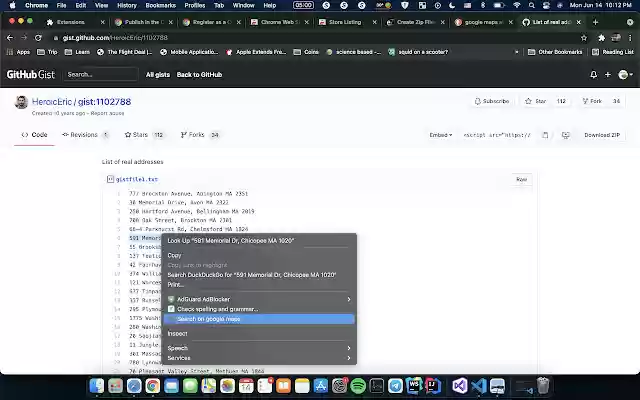640x400 pixels.
Task: Open the Trip bookmarks folder
Action: click(47, 52)
